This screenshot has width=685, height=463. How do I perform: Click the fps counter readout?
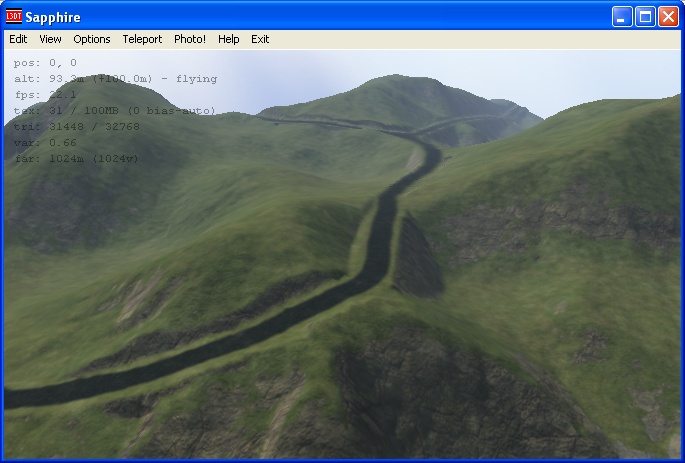[45, 95]
